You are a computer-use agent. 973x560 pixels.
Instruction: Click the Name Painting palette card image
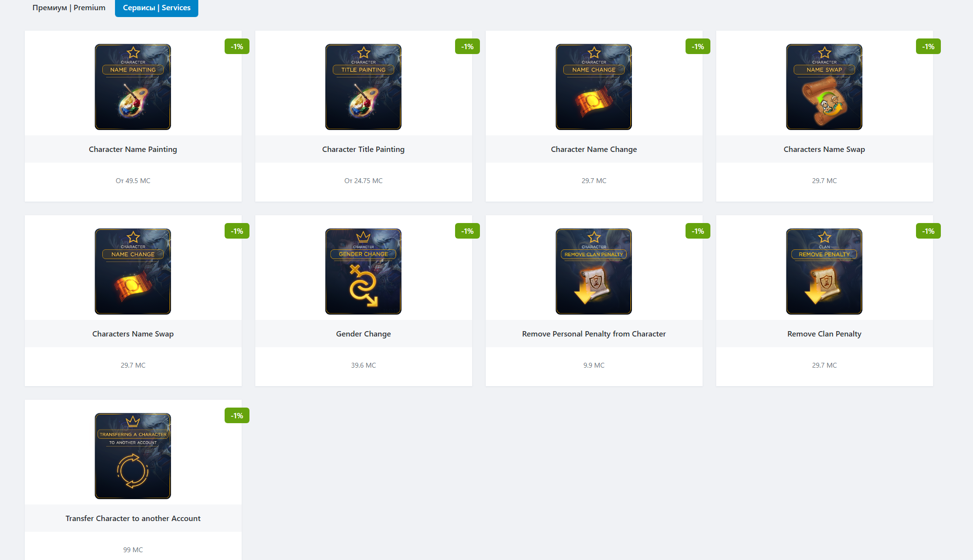pyautogui.click(x=133, y=87)
